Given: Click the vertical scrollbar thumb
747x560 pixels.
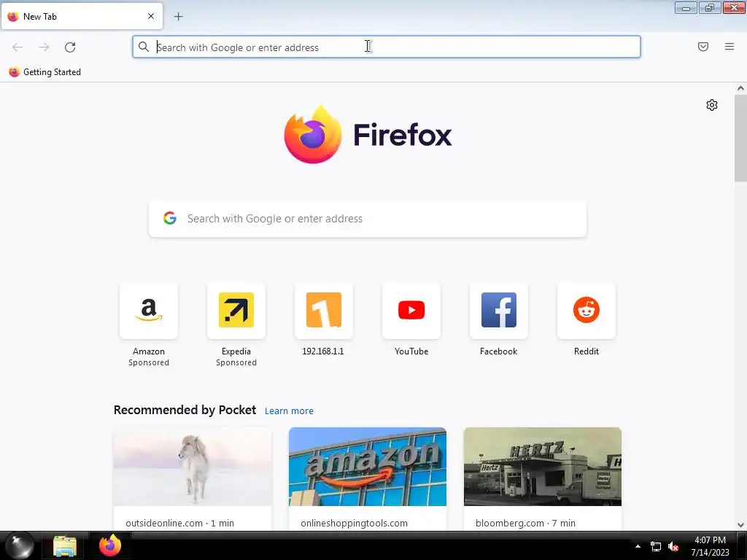Looking at the screenshot, I should [740, 138].
